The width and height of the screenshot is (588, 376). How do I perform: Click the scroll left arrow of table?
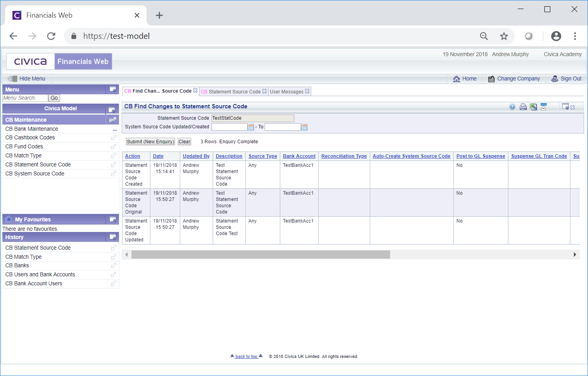point(126,255)
